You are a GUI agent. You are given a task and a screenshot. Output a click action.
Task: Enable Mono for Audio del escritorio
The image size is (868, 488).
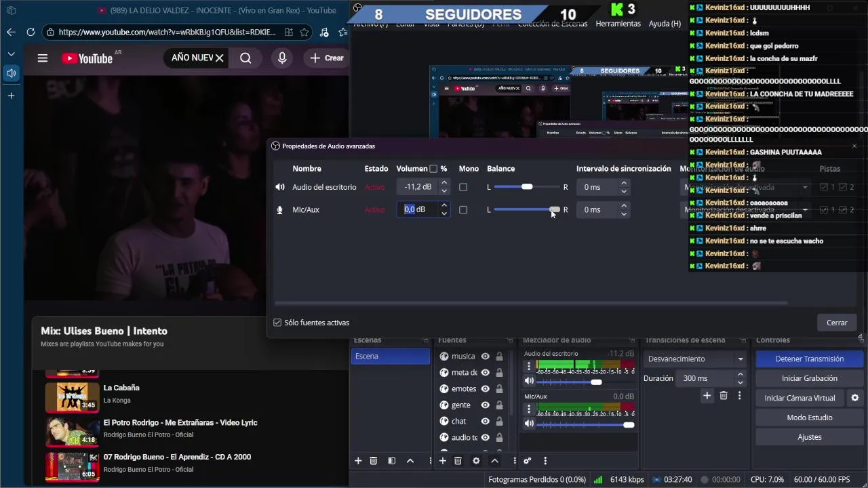click(x=463, y=187)
